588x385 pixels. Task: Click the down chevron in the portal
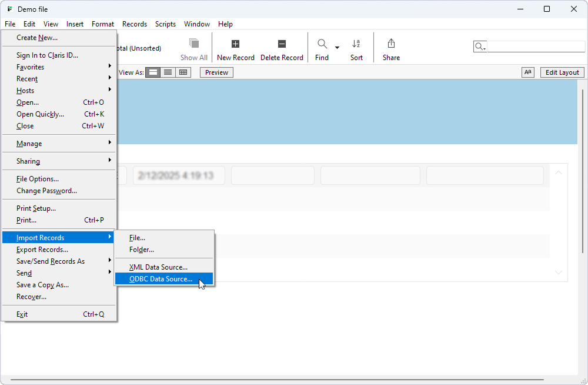click(x=559, y=273)
